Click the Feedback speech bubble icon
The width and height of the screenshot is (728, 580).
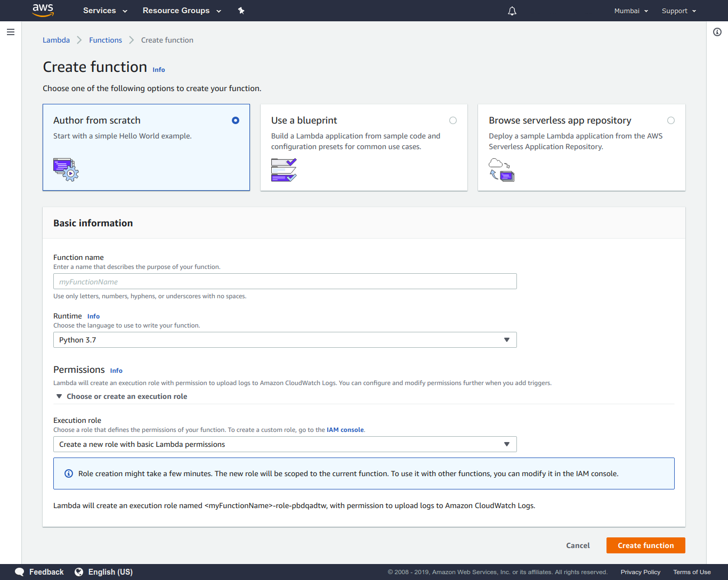coord(20,572)
